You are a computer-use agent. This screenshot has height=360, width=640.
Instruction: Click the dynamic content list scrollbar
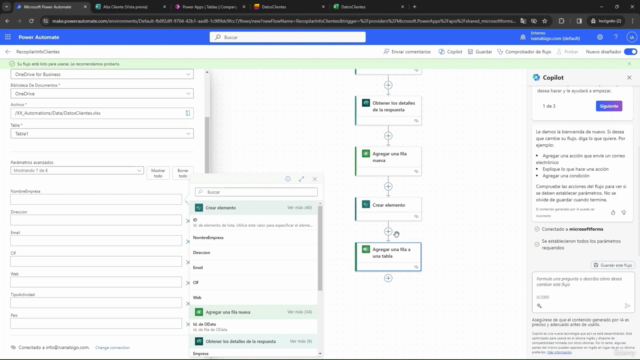click(320, 249)
